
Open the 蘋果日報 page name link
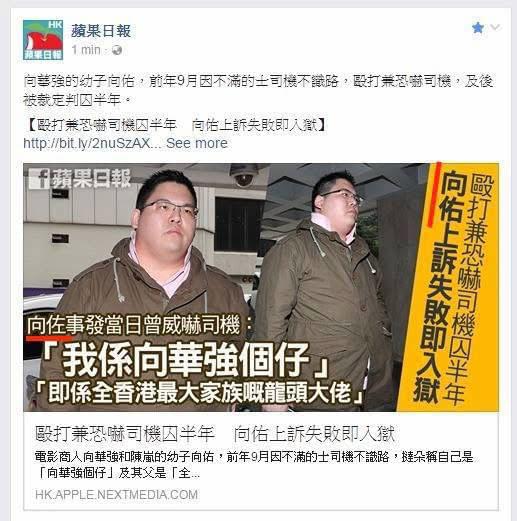coord(101,31)
